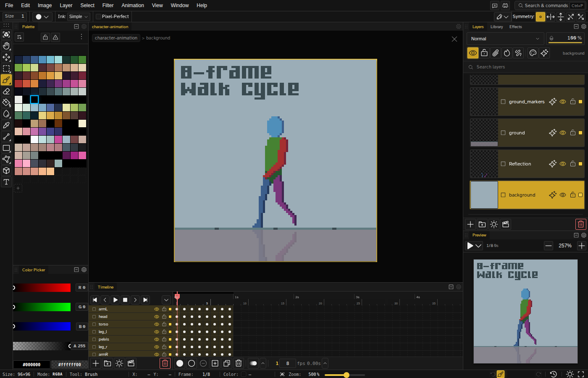This screenshot has width=588, height=378.
Task: Open Search & commands box
Action: click(x=550, y=5)
